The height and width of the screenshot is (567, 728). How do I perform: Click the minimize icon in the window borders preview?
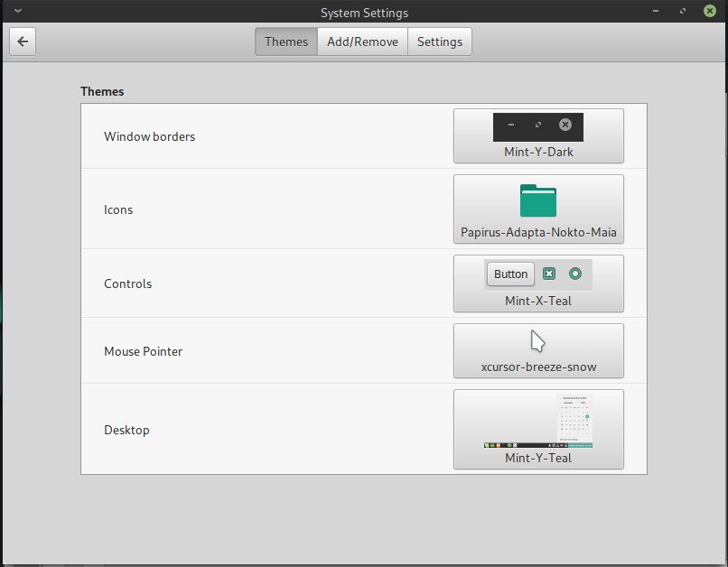[x=510, y=125]
